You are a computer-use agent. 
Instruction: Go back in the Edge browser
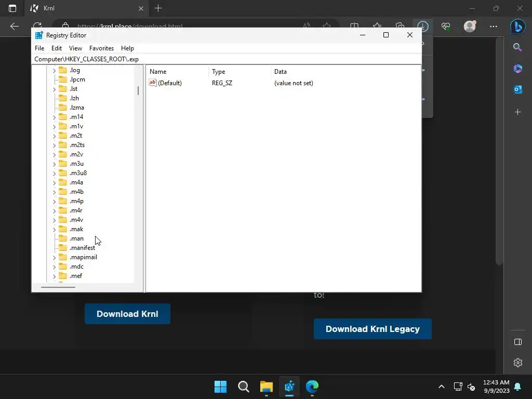point(15,26)
